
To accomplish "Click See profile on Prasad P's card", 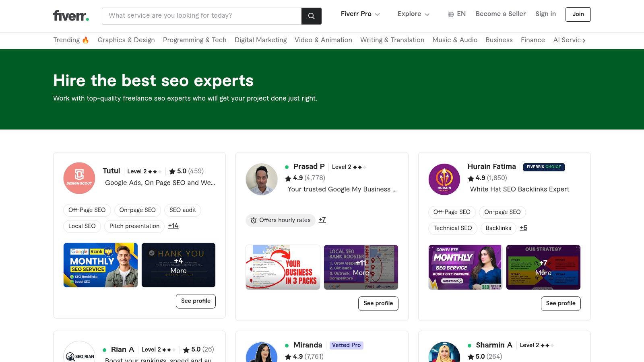I will [x=378, y=303].
